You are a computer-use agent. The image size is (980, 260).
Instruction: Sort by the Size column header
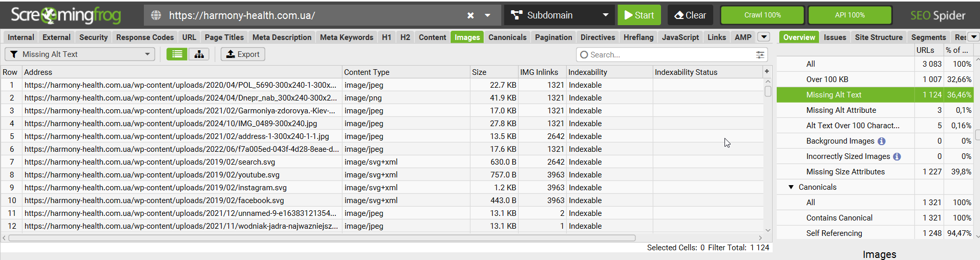(494, 72)
